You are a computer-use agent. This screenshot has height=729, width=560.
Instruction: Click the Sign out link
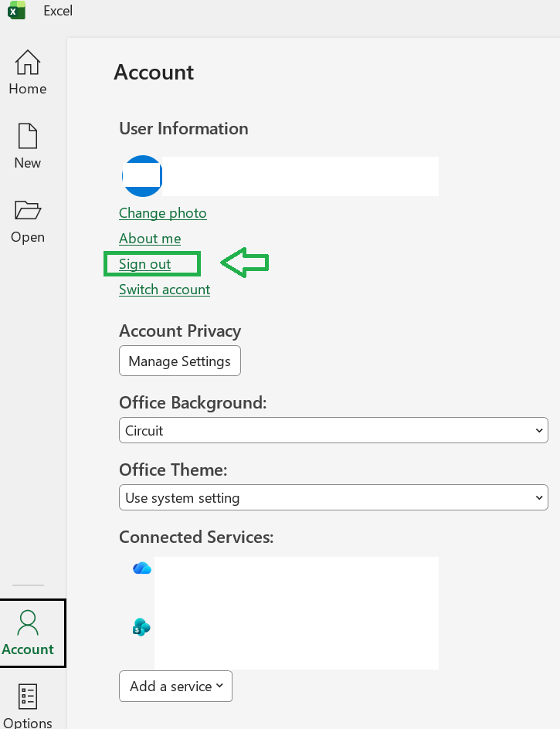(144, 264)
